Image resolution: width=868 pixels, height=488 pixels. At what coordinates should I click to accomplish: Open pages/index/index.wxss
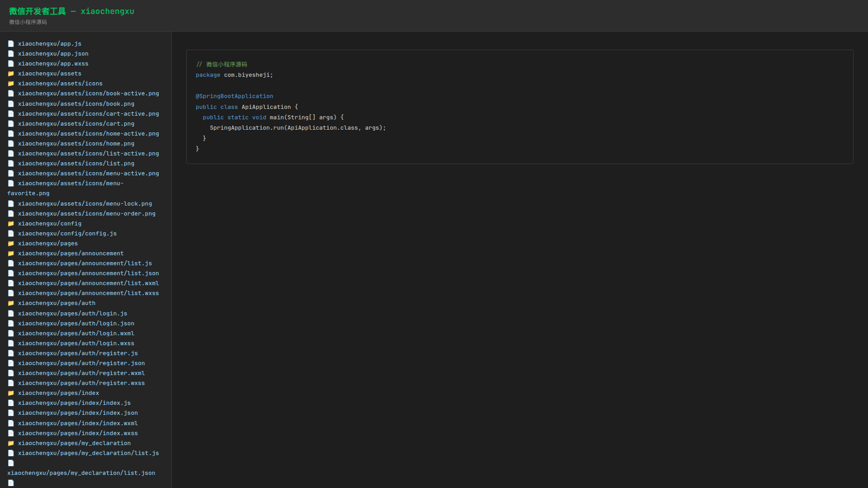pyautogui.click(x=78, y=433)
